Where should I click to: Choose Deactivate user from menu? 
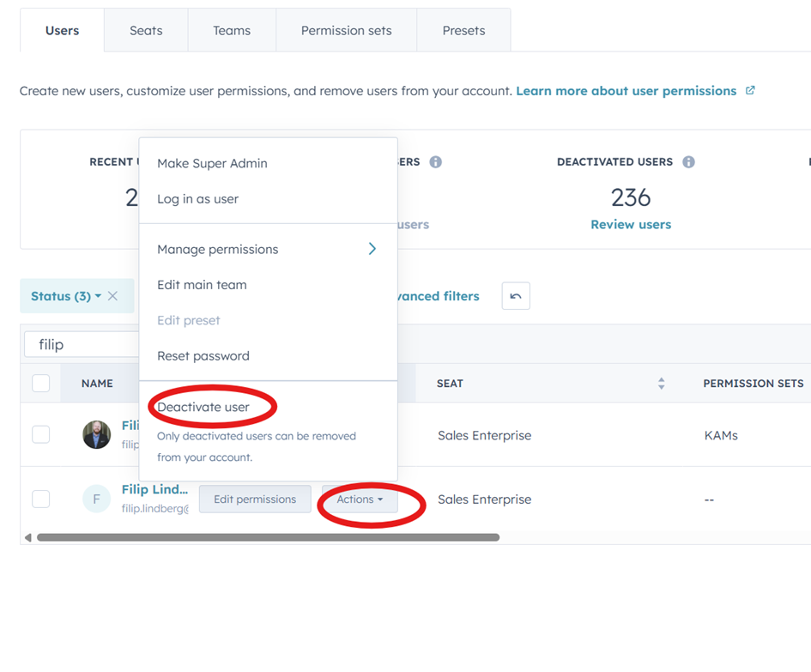coord(203,407)
